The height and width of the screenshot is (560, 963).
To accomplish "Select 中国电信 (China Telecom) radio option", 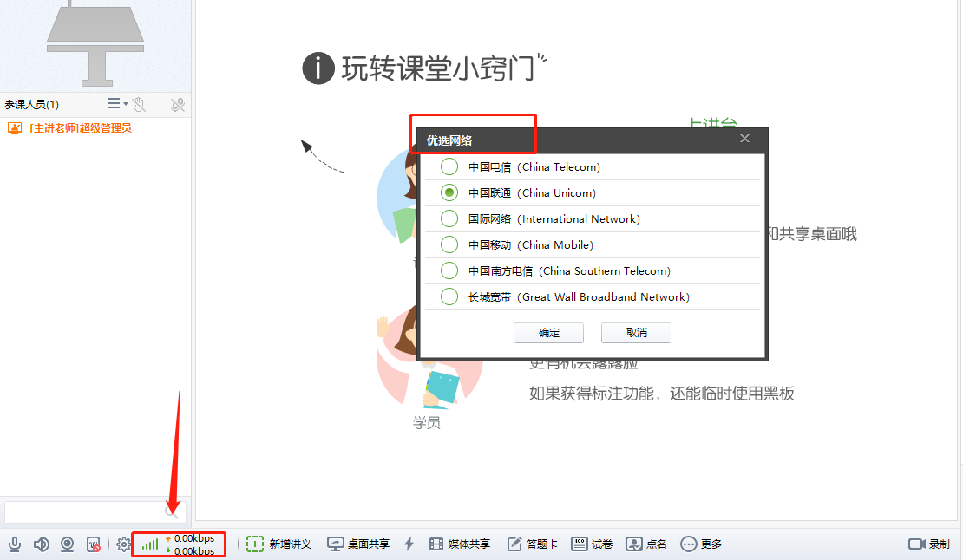I will [x=449, y=166].
